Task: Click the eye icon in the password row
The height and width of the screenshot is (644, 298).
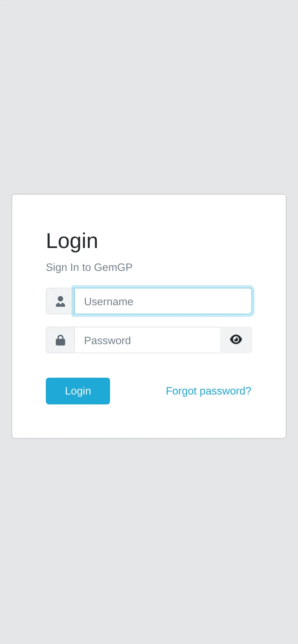Action: tap(236, 340)
